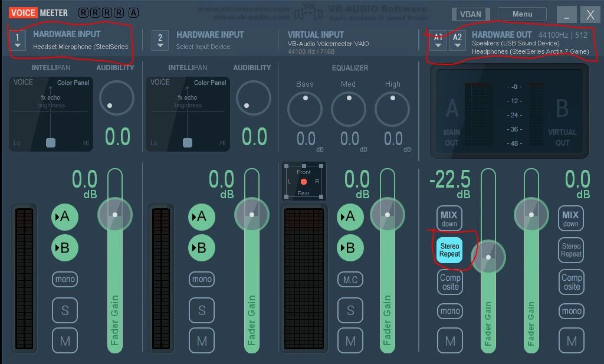Screen dimensions: 604x364
Task: Mute the virtual input strip
Action: coord(350,340)
